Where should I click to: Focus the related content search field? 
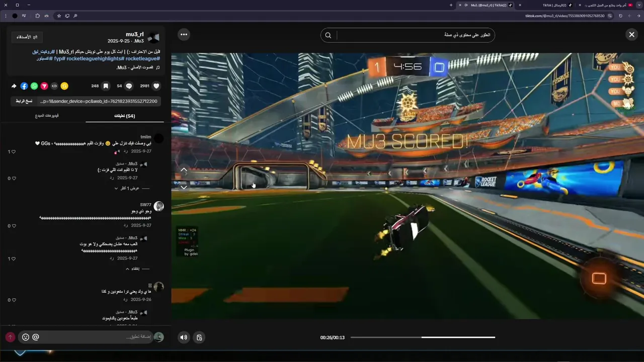416,35
